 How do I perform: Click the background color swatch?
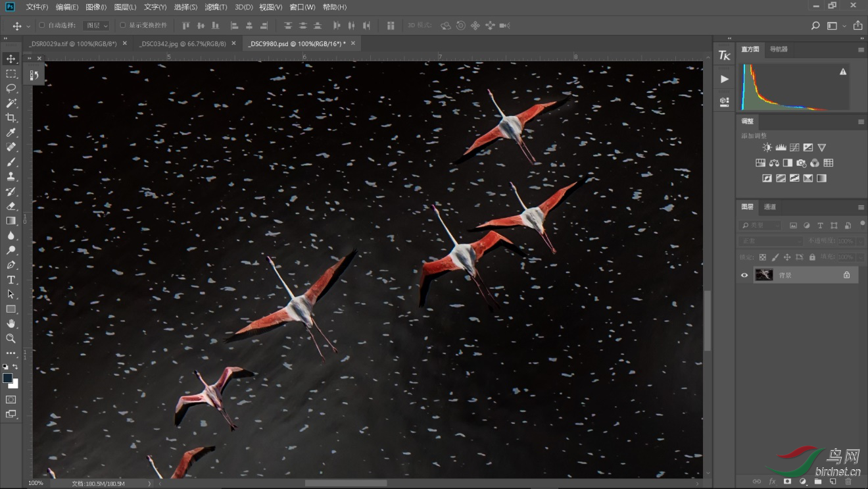[14, 384]
